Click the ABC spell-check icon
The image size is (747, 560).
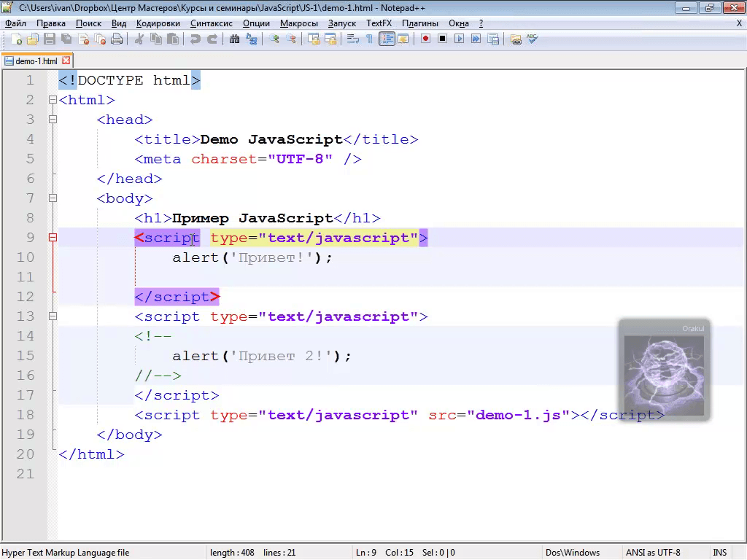(x=532, y=39)
